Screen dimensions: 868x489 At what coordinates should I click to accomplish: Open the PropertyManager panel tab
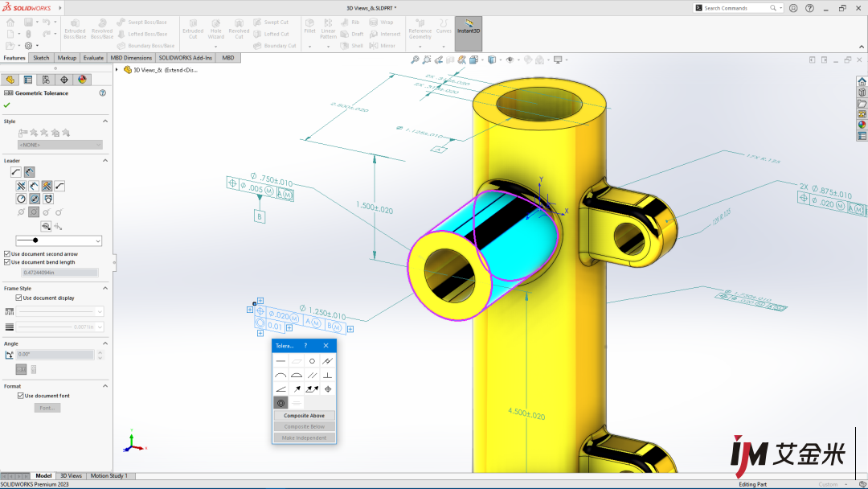(x=27, y=80)
